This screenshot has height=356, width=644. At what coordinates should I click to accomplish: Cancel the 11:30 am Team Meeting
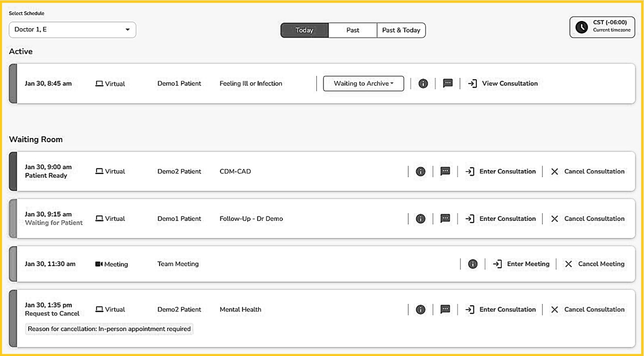594,264
